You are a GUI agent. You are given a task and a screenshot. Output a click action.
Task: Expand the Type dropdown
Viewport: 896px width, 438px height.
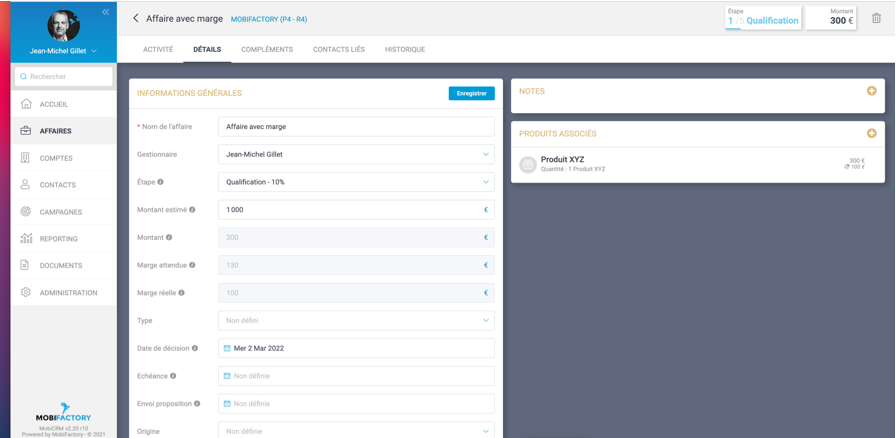point(355,321)
